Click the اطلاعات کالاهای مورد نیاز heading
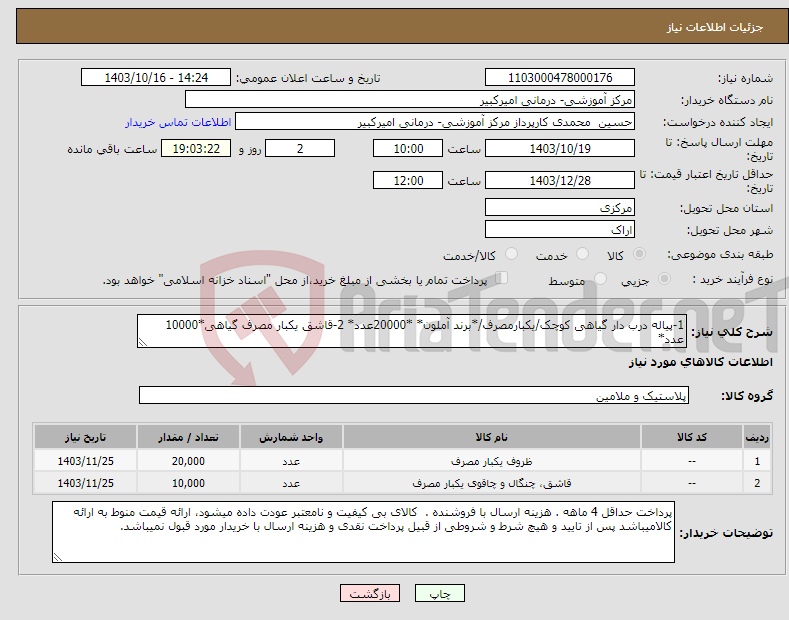789x620 pixels. point(700,362)
